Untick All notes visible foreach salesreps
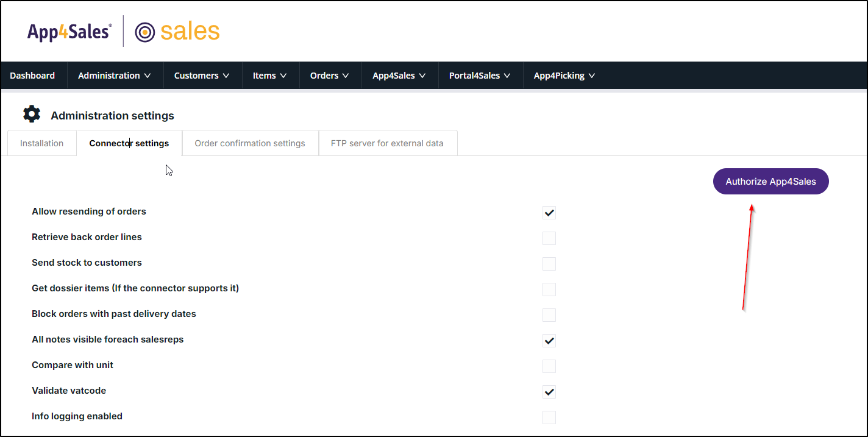The height and width of the screenshot is (437, 868). click(549, 341)
